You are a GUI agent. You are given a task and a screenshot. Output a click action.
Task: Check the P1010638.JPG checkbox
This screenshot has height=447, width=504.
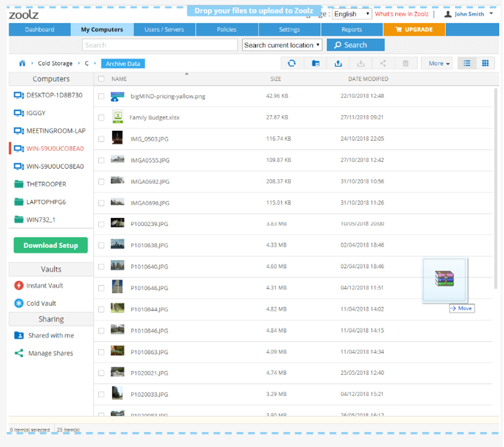101,245
